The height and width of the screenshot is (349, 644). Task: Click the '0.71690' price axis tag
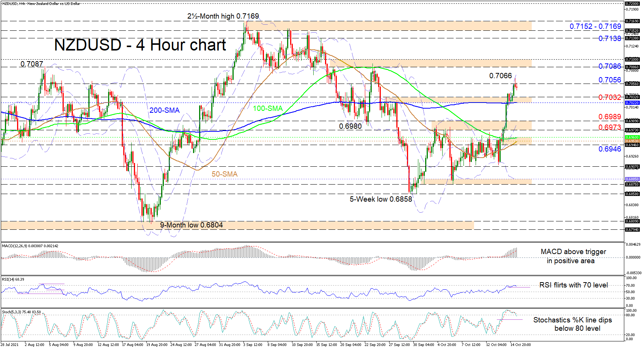pos(632,21)
